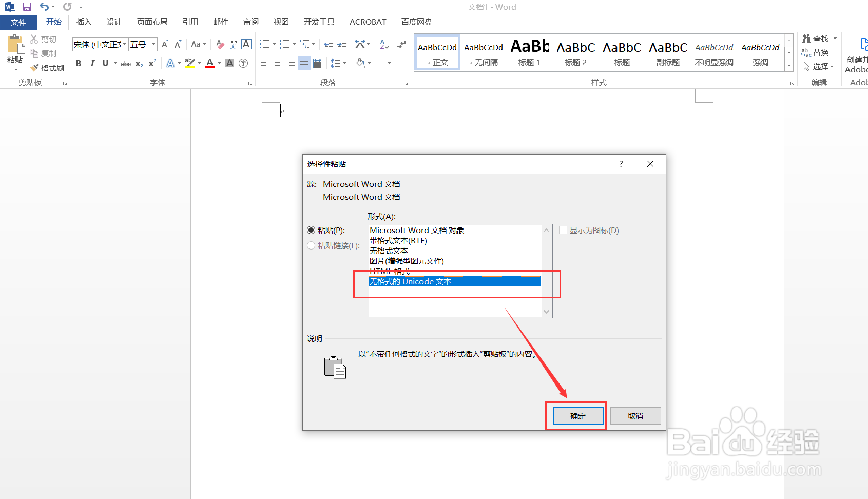Screen dimensions: 868x499
Task: Expand the underline style dropdown arrow
Action: (x=115, y=63)
